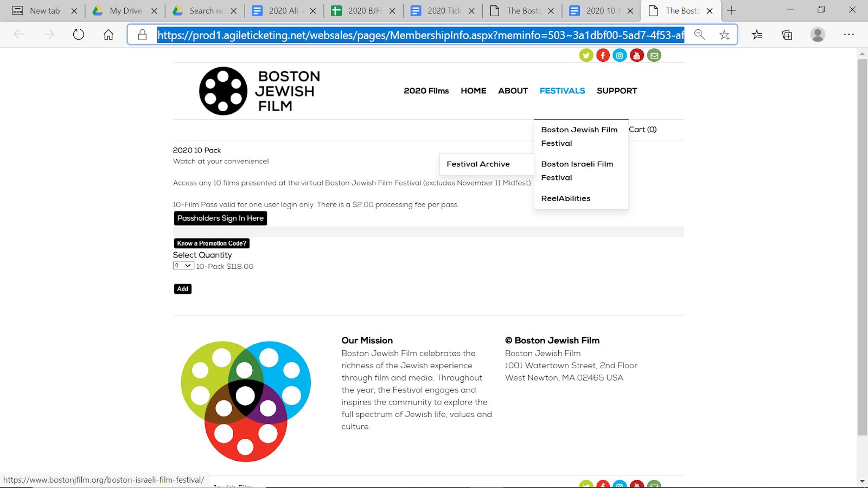
Task: Click the "10-Pack $118.00" price text
Action: [x=225, y=266]
